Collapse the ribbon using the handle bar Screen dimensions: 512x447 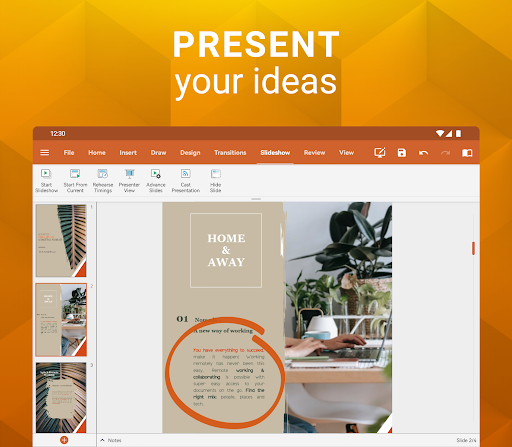click(x=256, y=199)
